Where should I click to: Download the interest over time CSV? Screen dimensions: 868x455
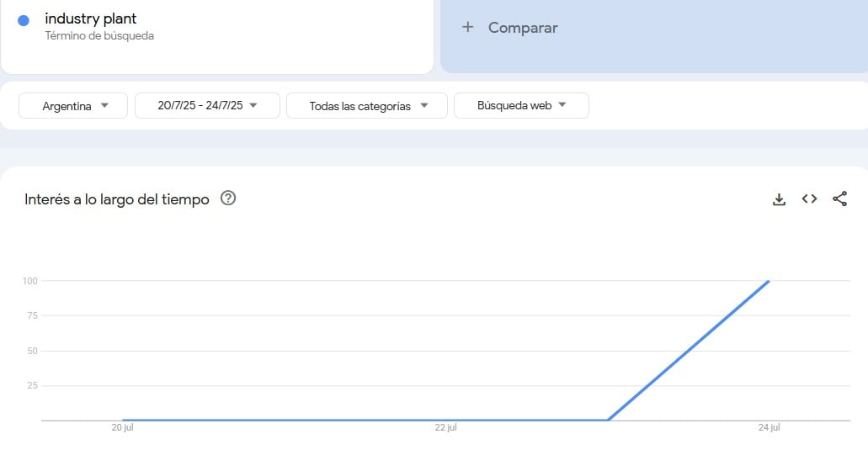(x=779, y=199)
